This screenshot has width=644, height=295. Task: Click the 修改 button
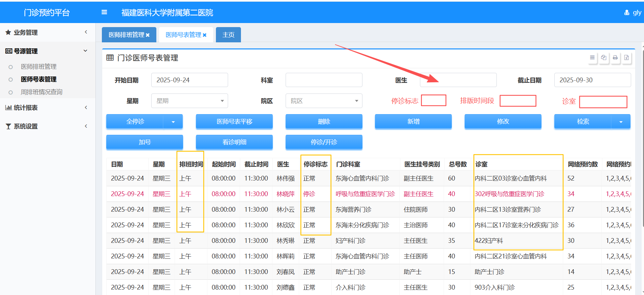[503, 122]
